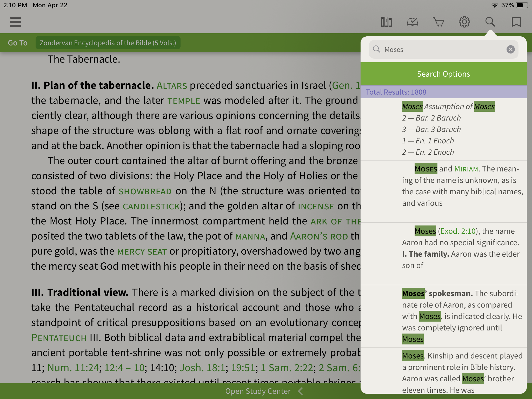Follow the MANNA article link
The height and width of the screenshot is (399, 532).
pos(250,237)
